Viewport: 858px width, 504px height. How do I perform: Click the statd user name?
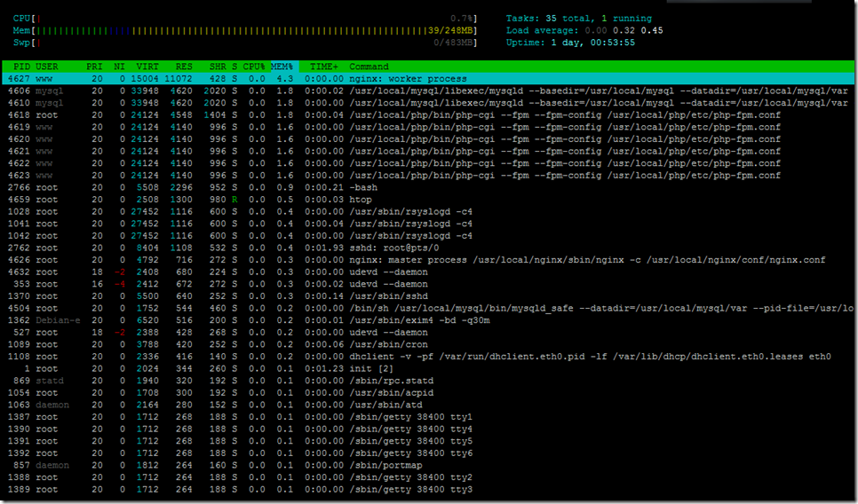pyautogui.click(x=50, y=381)
